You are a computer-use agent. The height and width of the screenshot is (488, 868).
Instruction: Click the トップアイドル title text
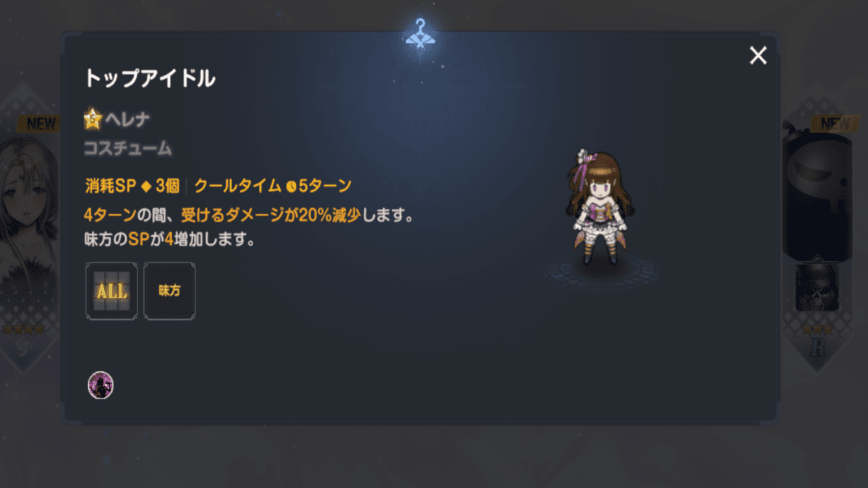tap(150, 79)
